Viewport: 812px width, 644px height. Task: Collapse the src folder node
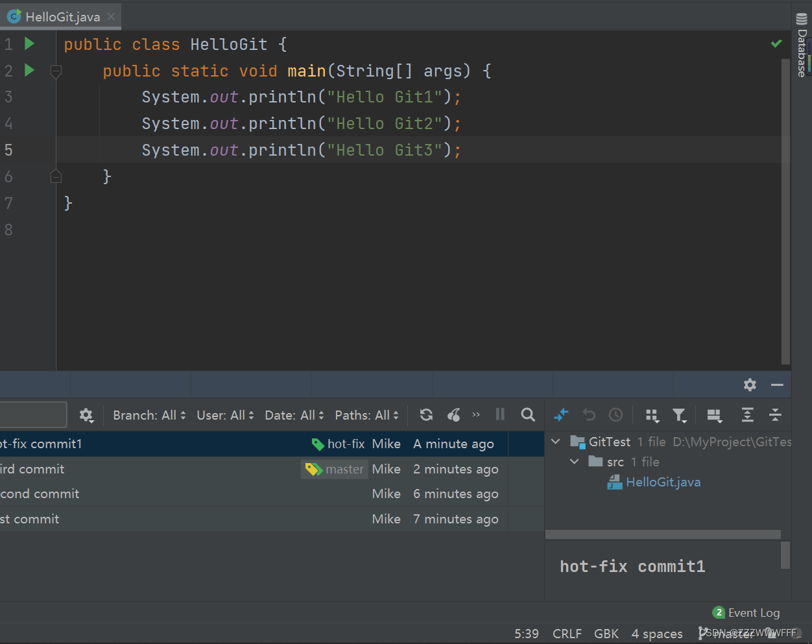[575, 462]
